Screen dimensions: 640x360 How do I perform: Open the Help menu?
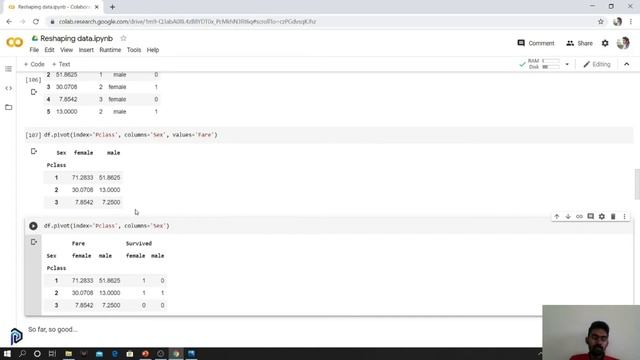click(x=153, y=50)
